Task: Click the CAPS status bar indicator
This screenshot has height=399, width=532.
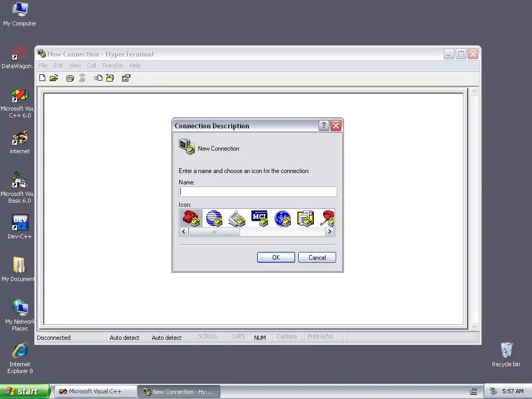Action: [x=238, y=336]
